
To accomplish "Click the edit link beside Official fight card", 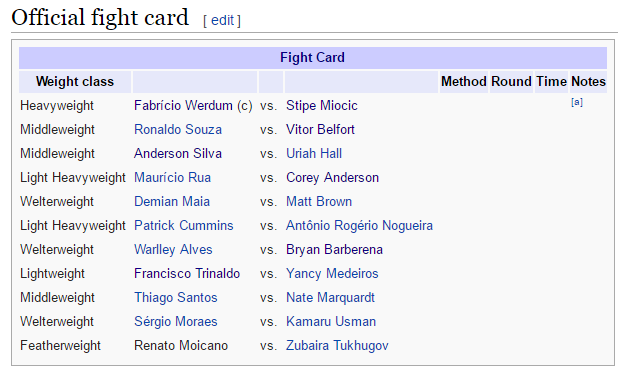I will [222, 20].
